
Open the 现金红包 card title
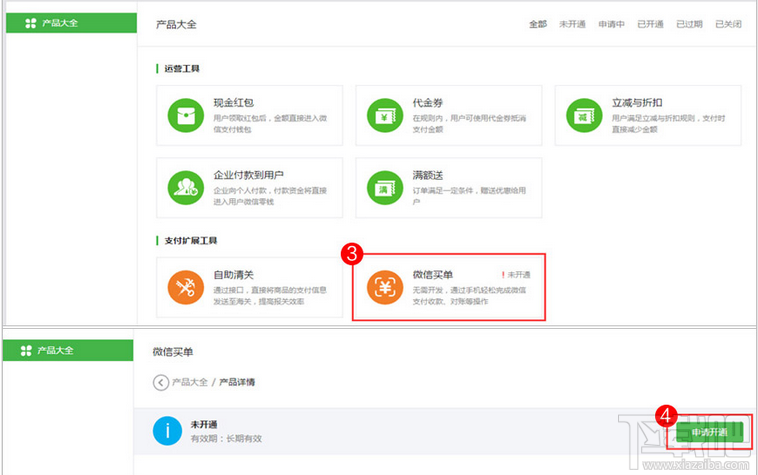(233, 102)
